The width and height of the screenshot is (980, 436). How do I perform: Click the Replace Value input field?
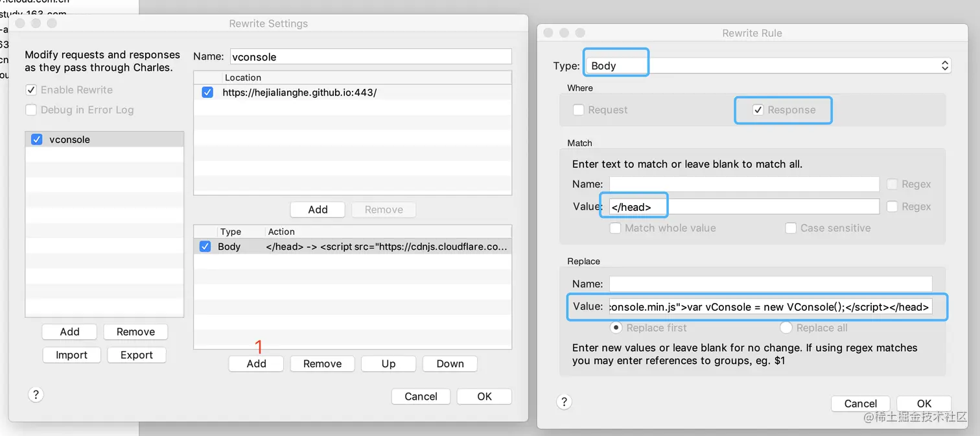(x=771, y=306)
